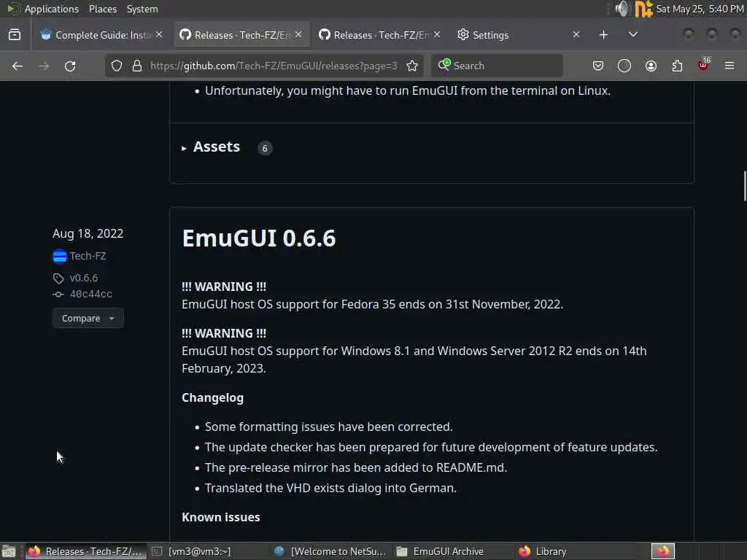Open the Compare dropdown
Image resolution: width=747 pixels, height=560 pixels.
(x=88, y=318)
